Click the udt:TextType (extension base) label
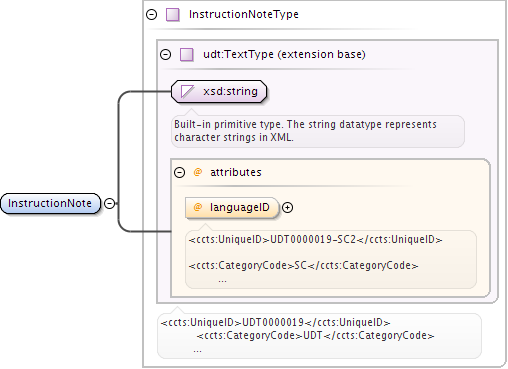508x369 pixels. click(284, 54)
